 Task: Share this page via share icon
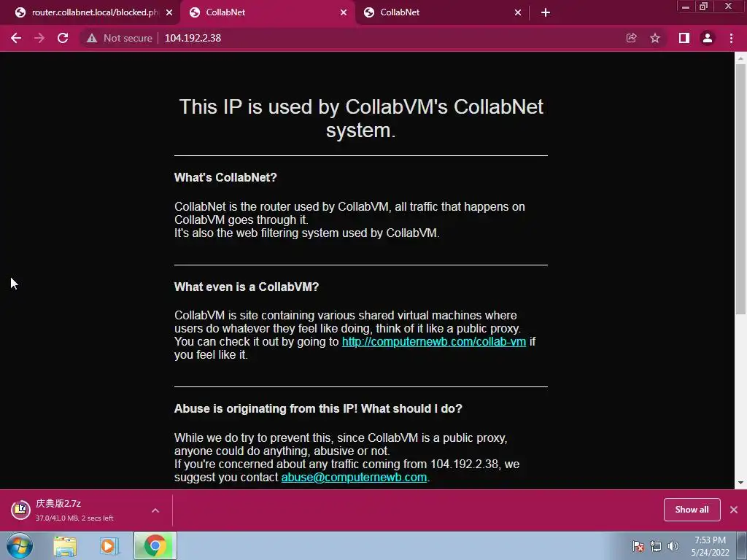(x=631, y=38)
